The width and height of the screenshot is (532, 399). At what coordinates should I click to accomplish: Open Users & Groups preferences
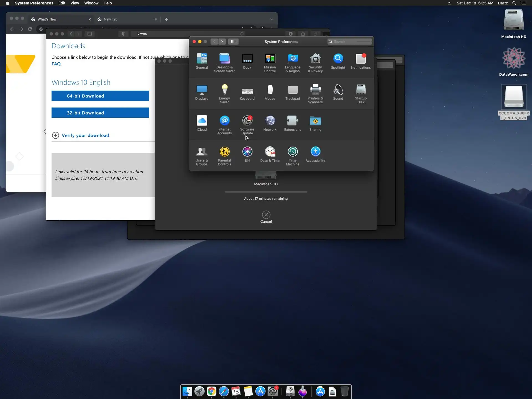[202, 152]
